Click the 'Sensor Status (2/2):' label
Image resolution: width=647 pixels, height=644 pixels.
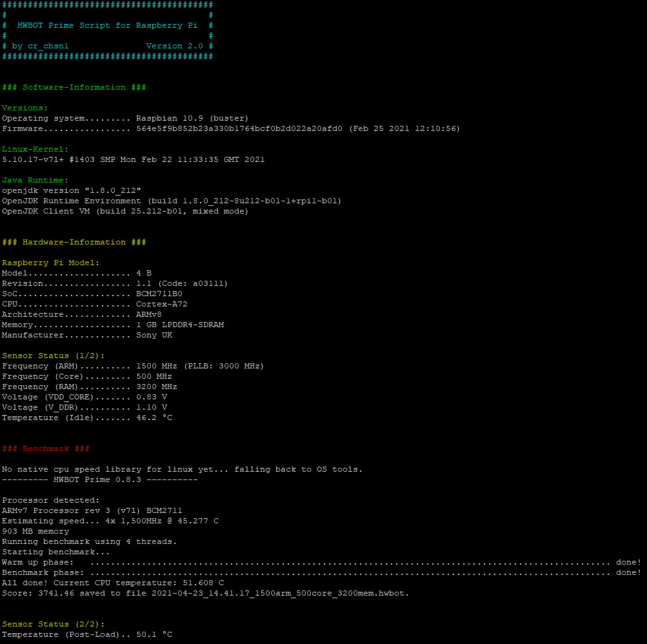click(54, 624)
